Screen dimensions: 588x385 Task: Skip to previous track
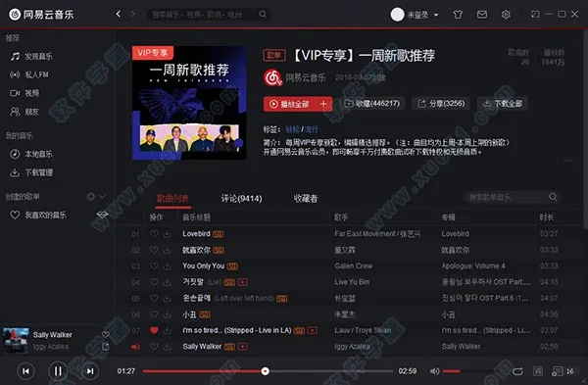click(x=25, y=371)
